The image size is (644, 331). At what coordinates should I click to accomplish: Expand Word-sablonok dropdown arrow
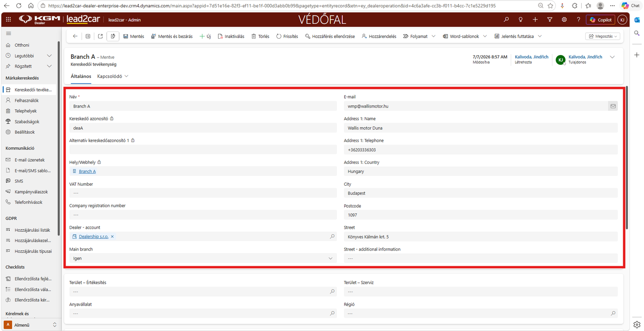[x=485, y=36]
